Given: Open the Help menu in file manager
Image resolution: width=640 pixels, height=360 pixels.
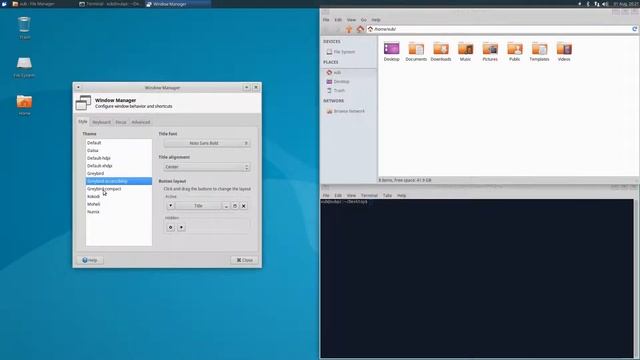Looking at the screenshot, I should 376,20.
